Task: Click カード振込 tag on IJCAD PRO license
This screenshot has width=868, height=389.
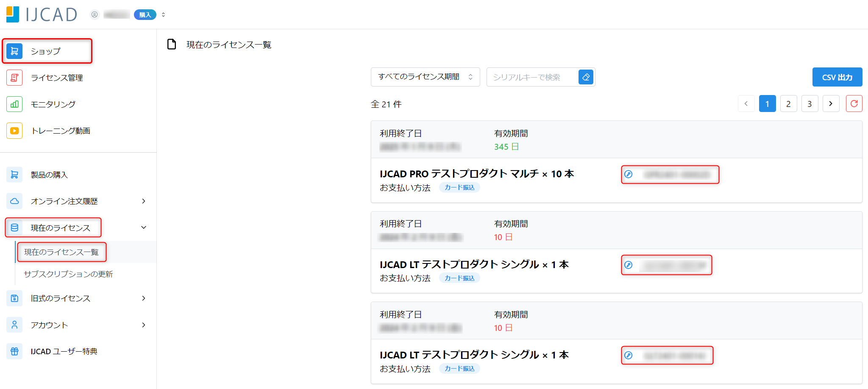Action: point(459,188)
